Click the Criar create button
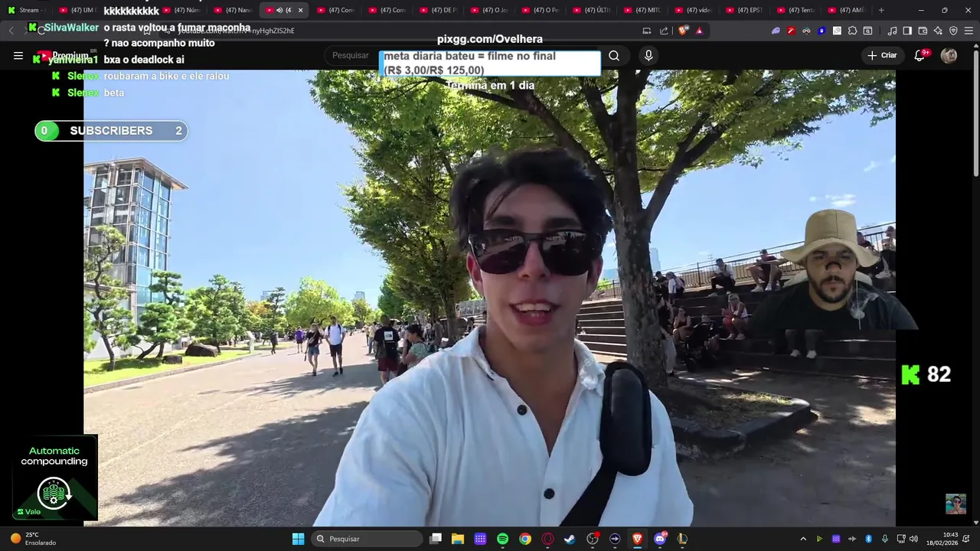The height and width of the screenshot is (551, 980). click(x=881, y=55)
